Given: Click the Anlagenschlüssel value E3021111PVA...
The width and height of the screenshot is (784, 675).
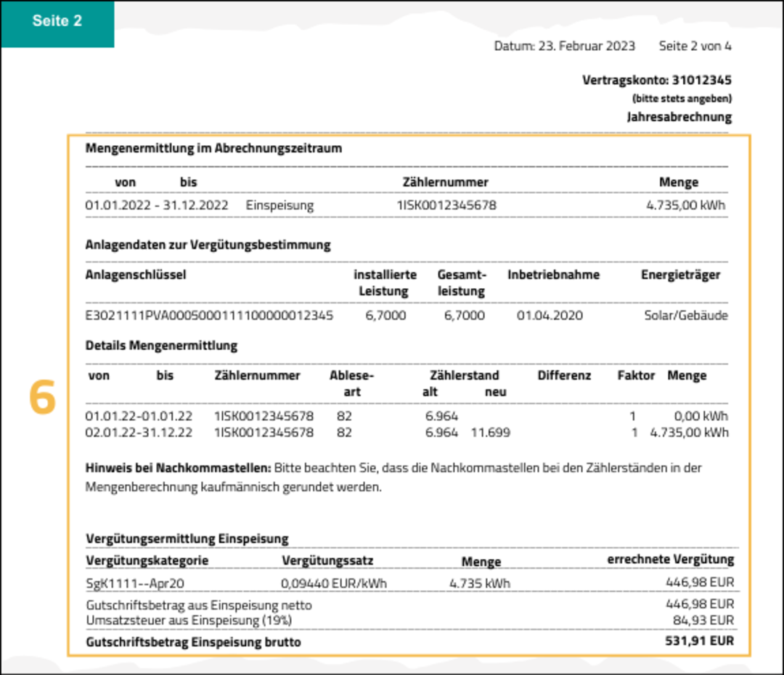Looking at the screenshot, I should (209, 316).
